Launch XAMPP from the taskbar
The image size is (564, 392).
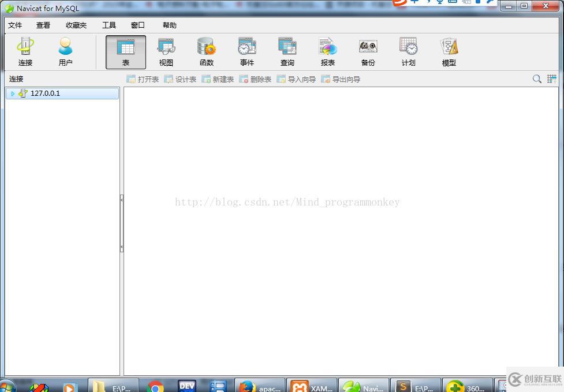(x=312, y=384)
